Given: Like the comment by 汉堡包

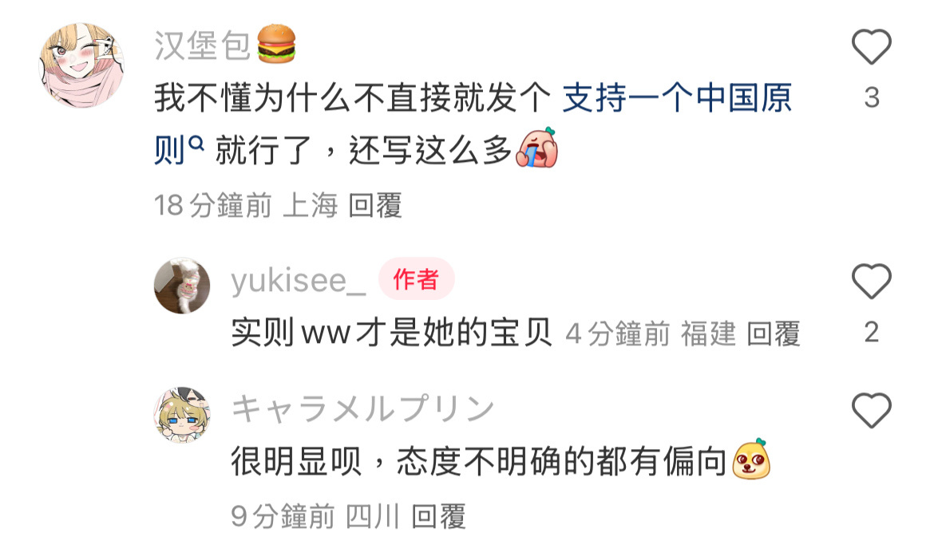Looking at the screenshot, I should pyautogui.click(x=872, y=46).
